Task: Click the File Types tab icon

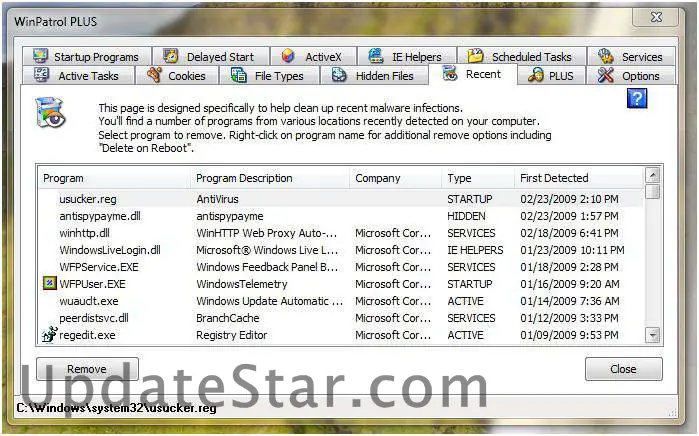Action: point(238,75)
